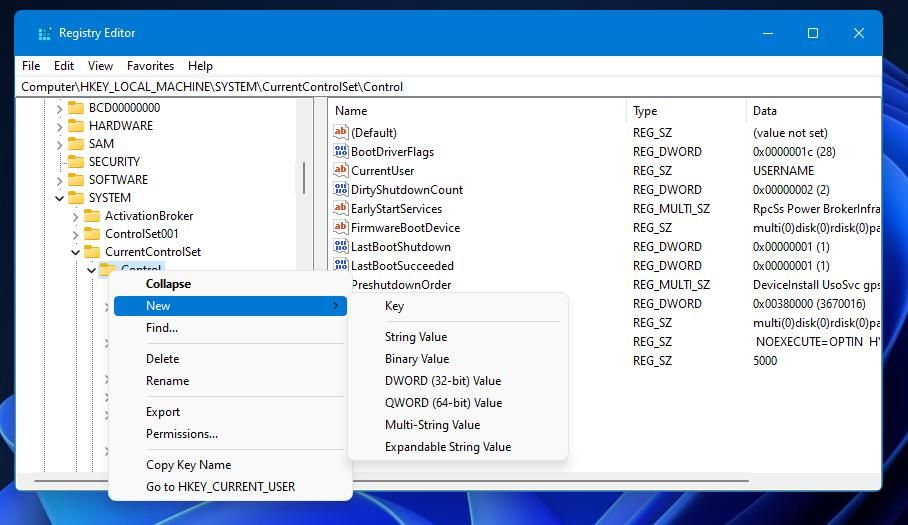Expand the SAM key
The image size is (908, 525).
tap(59, 144)
